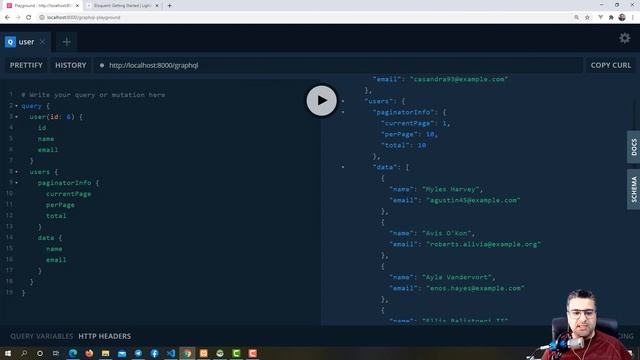Collapse the "users" object in response
This screenshot has height=360, width=640.
[343, 101]
